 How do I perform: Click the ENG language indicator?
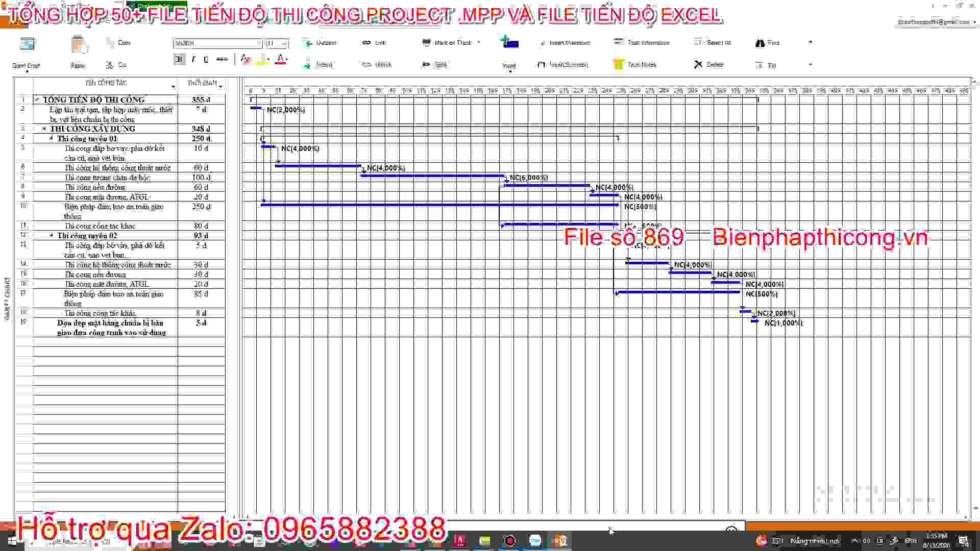(x=911, y=541)
